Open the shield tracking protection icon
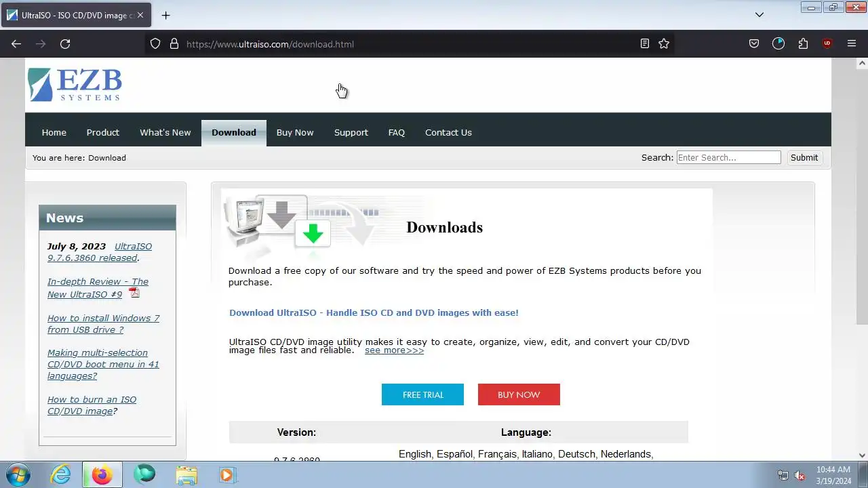Screen dimensions: 868x488 (155, 44)
